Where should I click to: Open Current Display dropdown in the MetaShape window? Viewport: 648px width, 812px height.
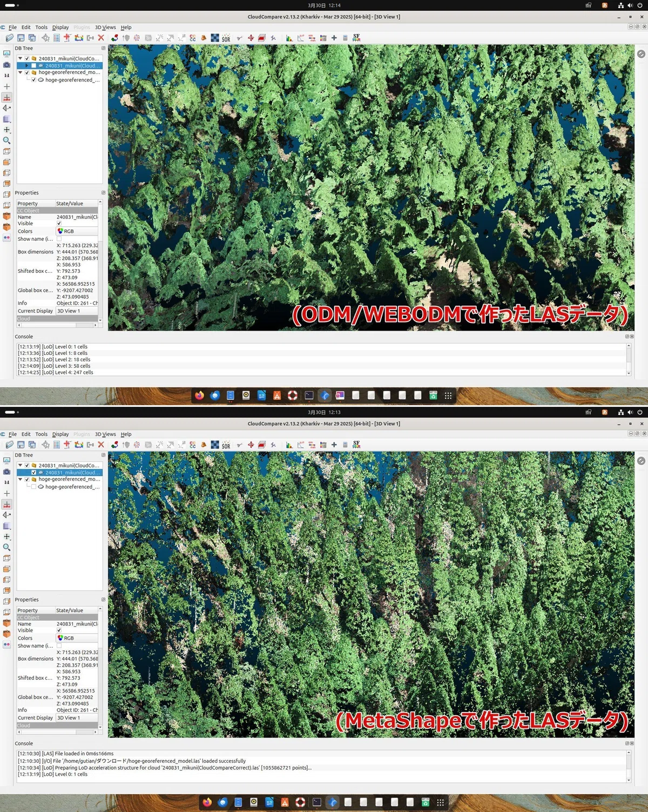77,718
